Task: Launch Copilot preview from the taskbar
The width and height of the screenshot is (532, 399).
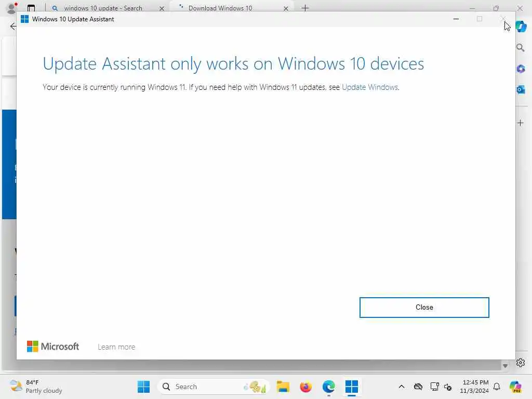Action: tap(515, 387)
